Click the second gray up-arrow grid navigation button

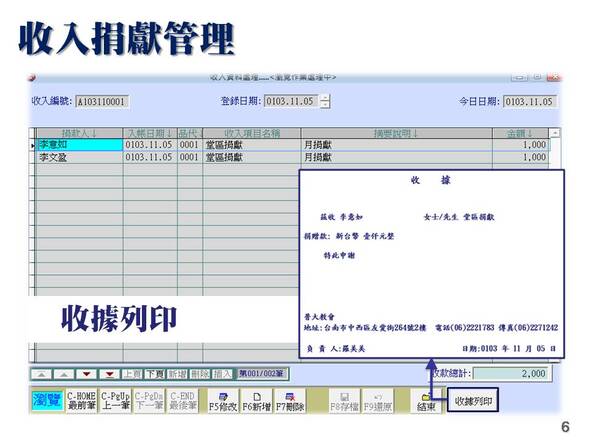tap(64, 374)
